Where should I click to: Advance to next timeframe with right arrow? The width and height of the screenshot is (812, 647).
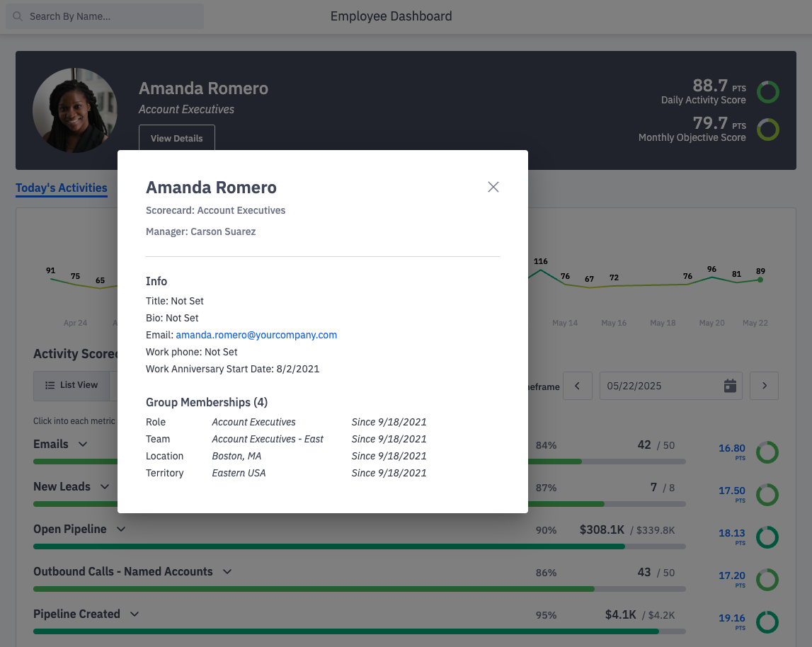coord(764,386)
